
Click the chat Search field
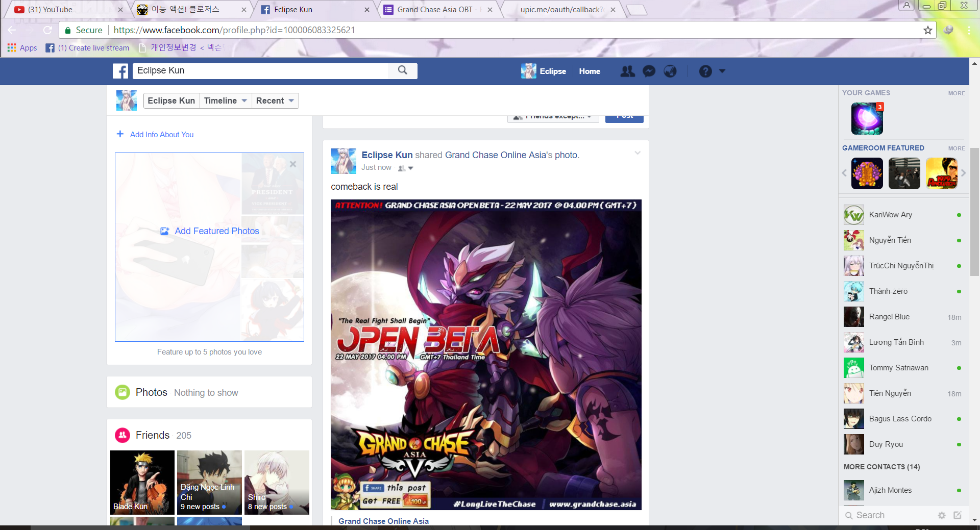coord(888,515)
